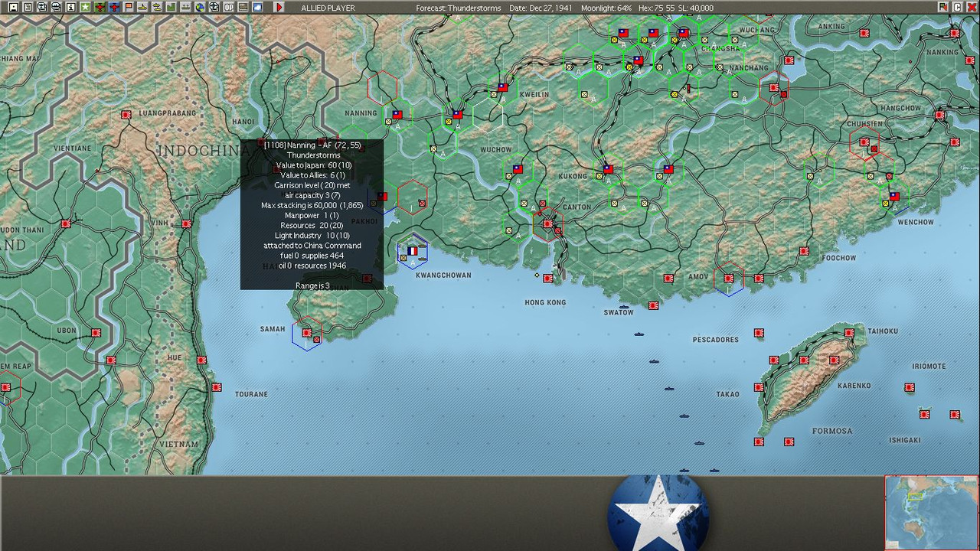Select the Chinese flag unit near Wenchow
Image resolution: width=980 pixels, height=551 pixels.
click(894, 197)
